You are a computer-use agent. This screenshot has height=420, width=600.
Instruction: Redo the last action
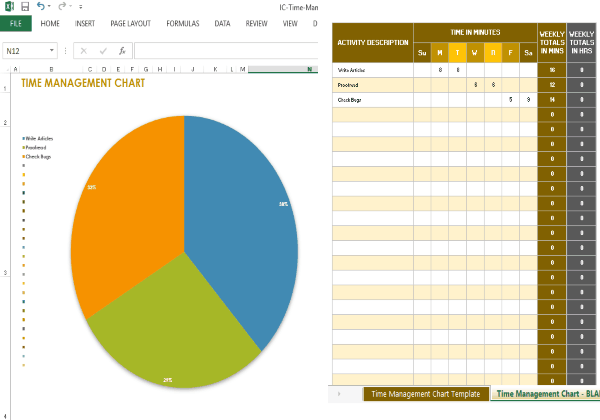coord(62,6)
